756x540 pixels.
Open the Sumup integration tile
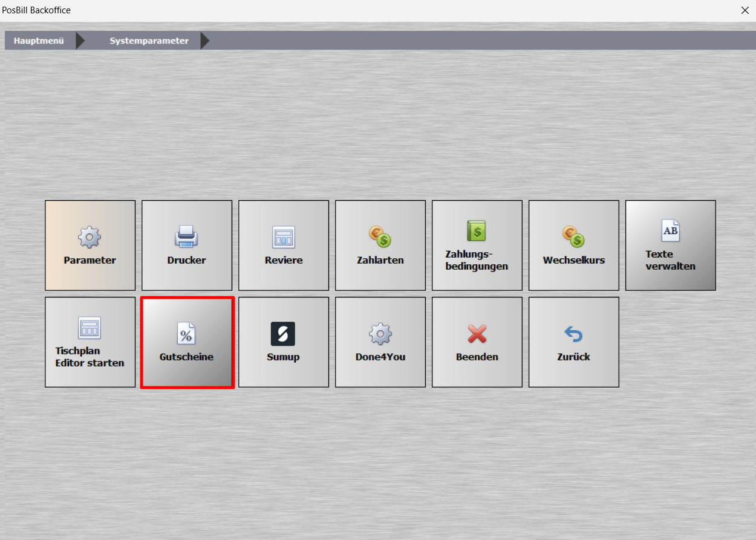click(284, 342)
